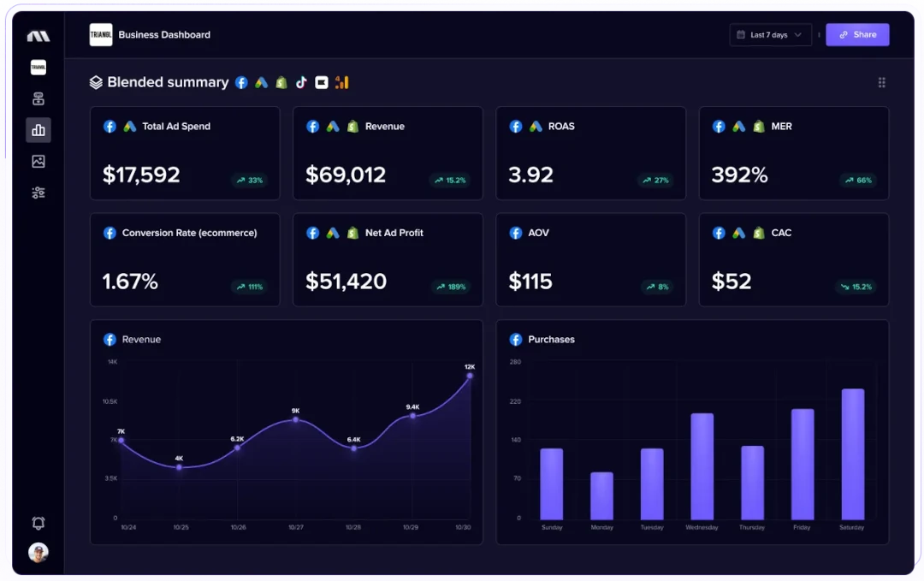Click the Blended summary heading text

tap(168, 82)
